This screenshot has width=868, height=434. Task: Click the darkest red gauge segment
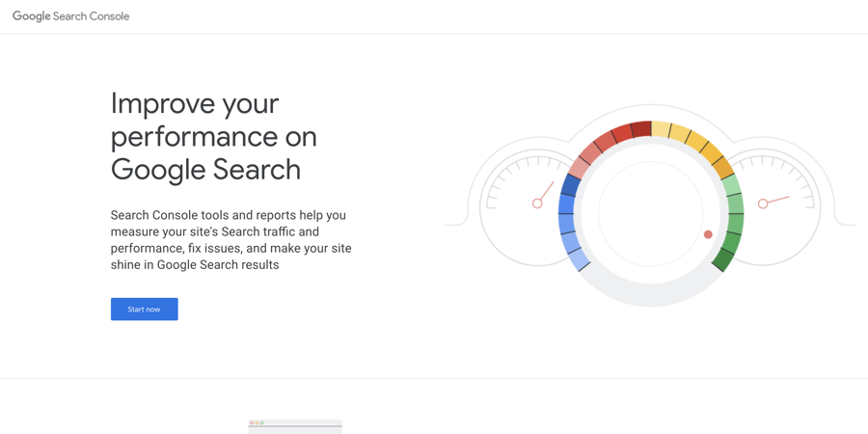[x=641, y=128]
